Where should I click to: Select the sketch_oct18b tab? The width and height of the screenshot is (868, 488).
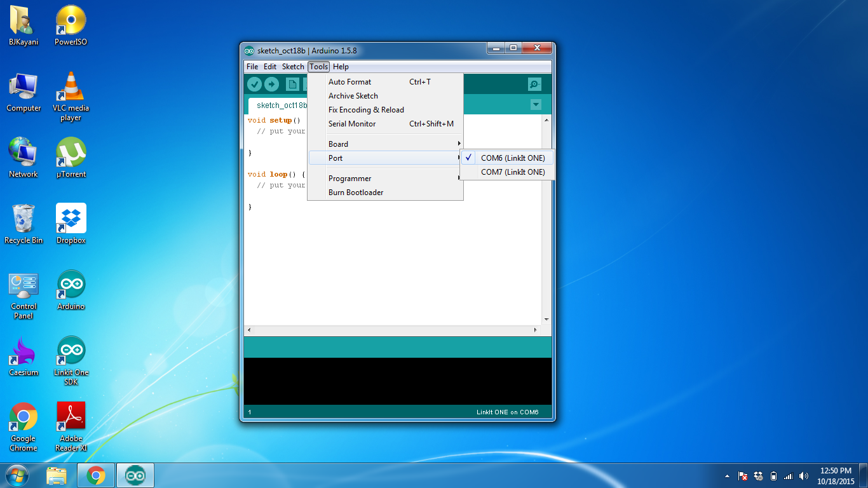click(x=278, y=105)
